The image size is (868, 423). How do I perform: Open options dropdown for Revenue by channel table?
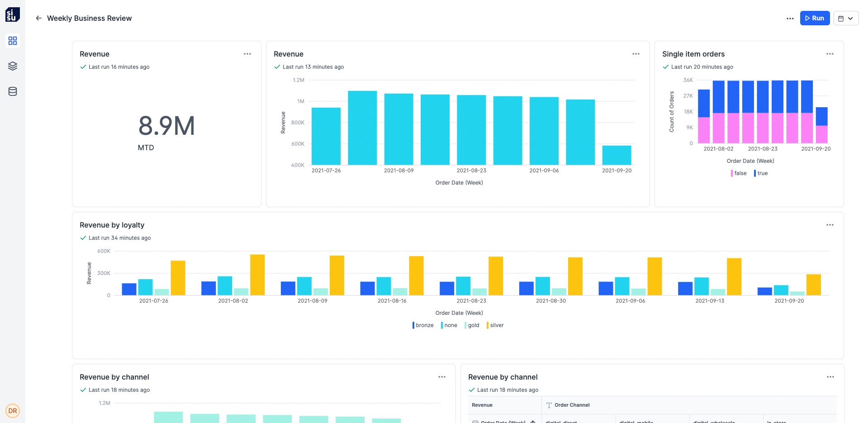[x=830, y=377]
